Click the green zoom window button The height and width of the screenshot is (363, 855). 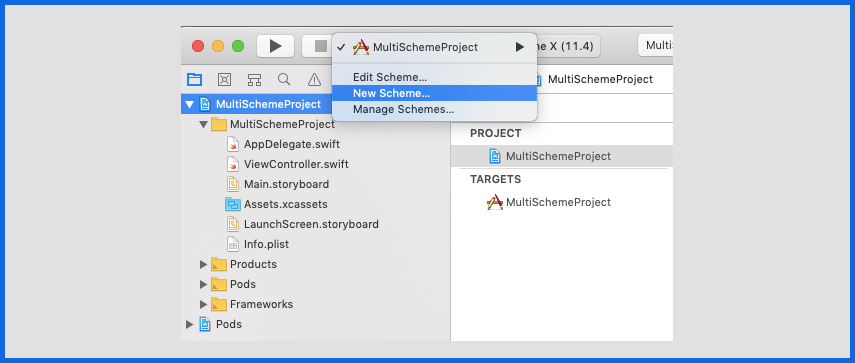(x=238, y=46)
